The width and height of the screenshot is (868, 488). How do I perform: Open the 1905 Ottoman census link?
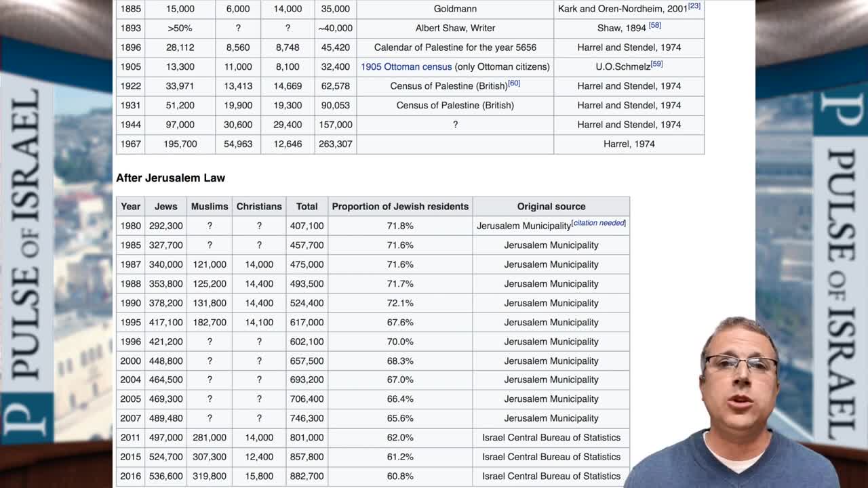tap(406, 66)
